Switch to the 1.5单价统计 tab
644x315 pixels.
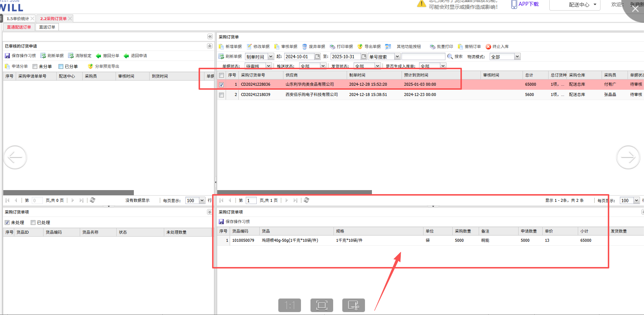tap(18, 19)
